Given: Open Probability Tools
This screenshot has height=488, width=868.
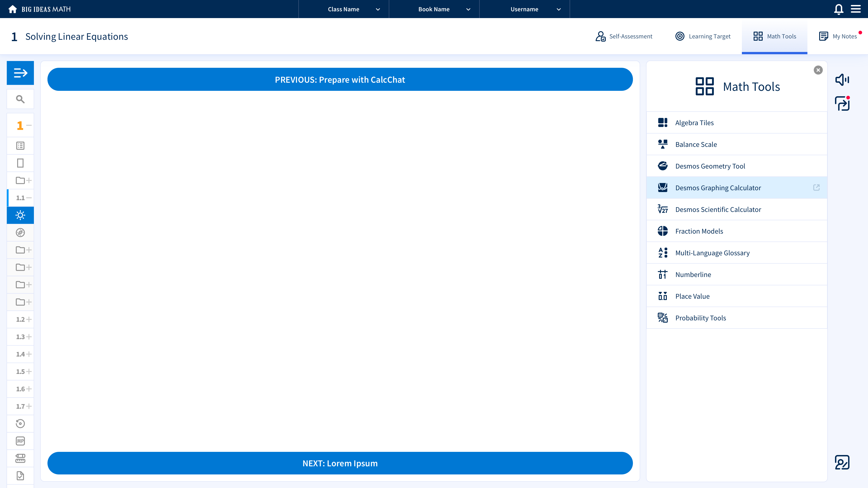Looking at the screenshot, I should pos(737,318).
